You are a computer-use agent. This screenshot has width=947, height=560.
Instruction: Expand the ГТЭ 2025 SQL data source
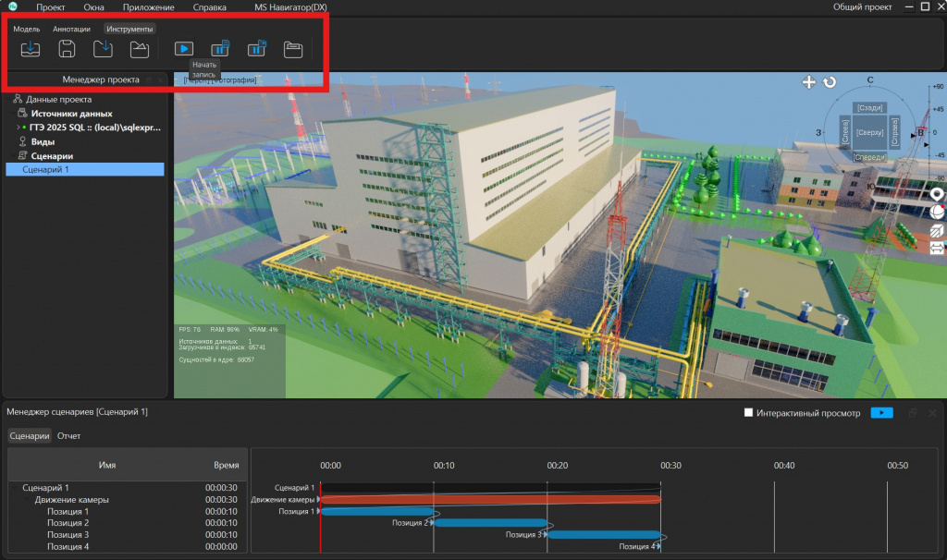pyautogui.click(x=18, y=128)
